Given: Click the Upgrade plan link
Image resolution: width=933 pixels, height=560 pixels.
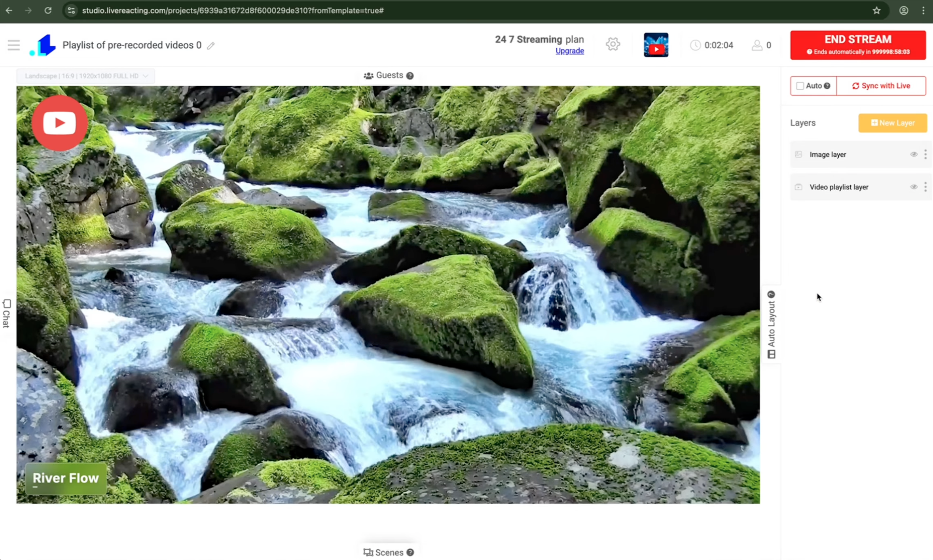Looking at the screenshot, I should click(569, 51).
